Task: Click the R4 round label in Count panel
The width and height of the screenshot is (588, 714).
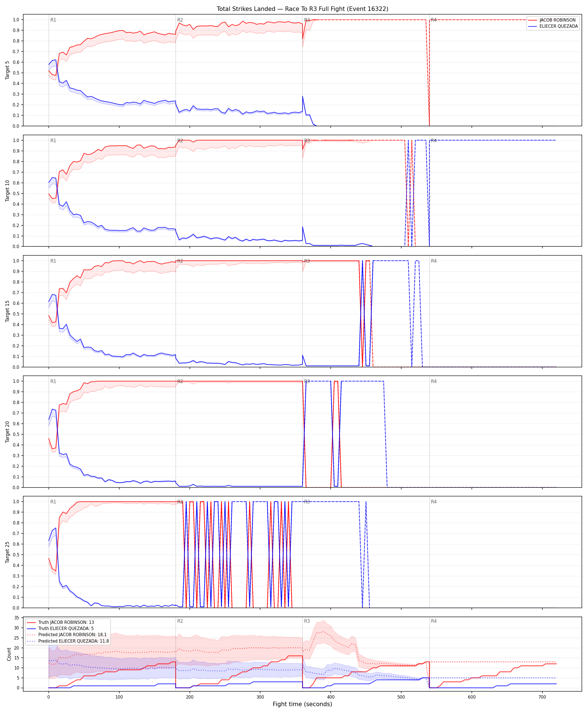Action: tap(434, 621)
